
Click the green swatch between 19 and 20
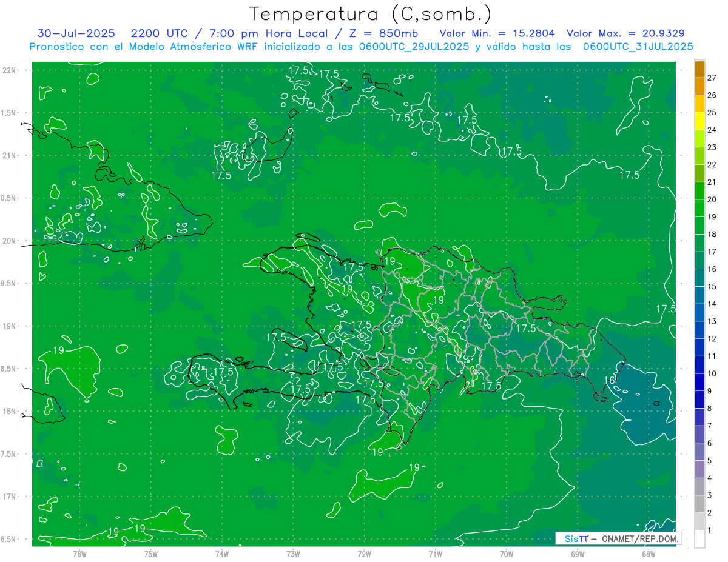click(x=699, y=209)
